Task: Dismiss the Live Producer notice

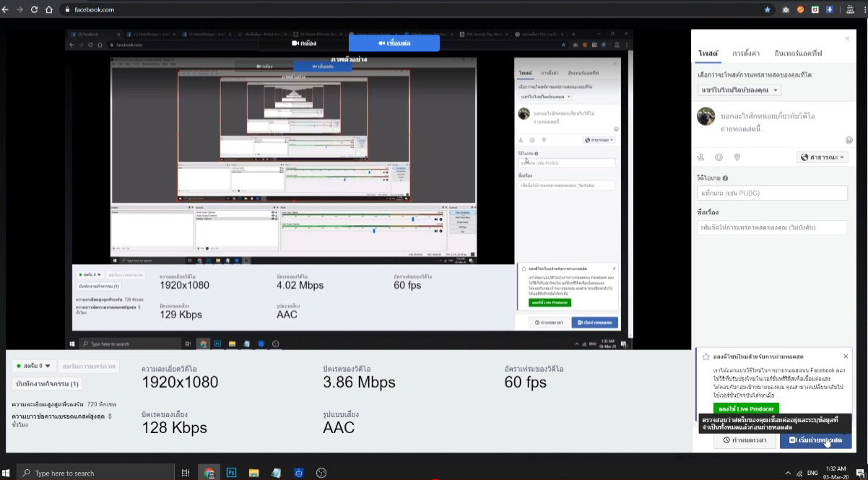Action: [846, 357]
